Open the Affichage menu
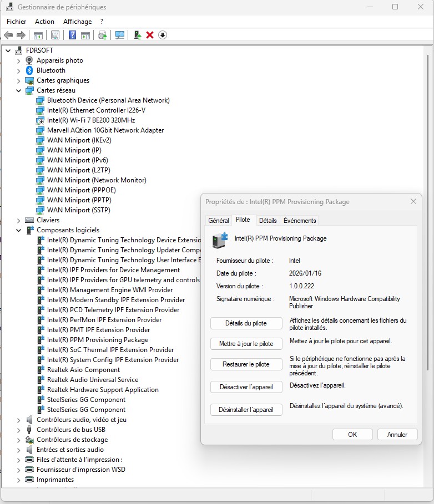This screenshot has width=434, height=504. [x=77, y=22]
